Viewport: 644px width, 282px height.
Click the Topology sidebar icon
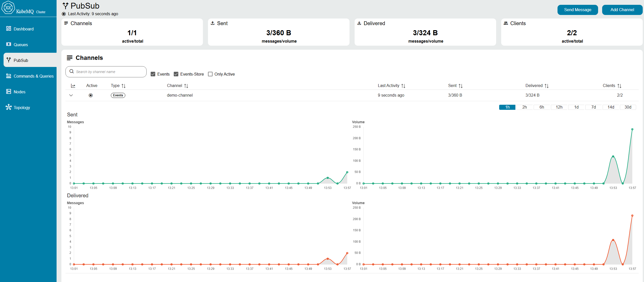(9, 107)
